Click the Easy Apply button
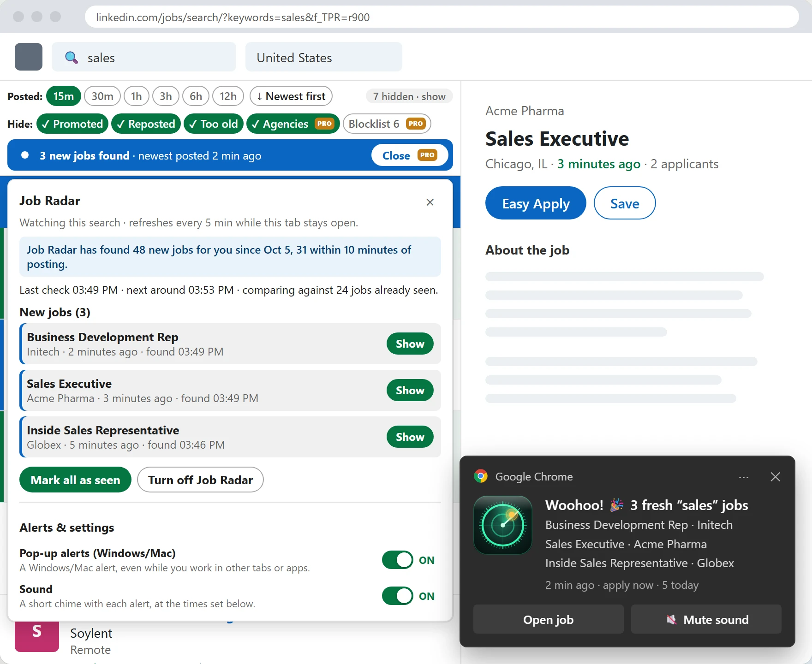The width and height of the screenshot is (812, 664). (x=536, y=203)
